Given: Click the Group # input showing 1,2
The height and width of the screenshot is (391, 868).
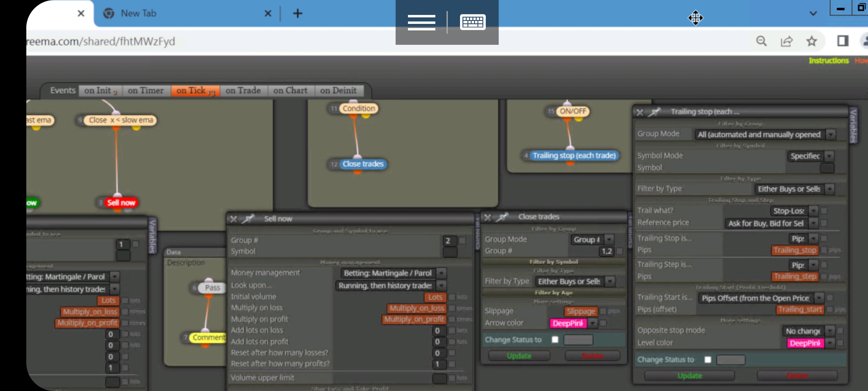Looking at the screenshot, I should (607, 251).
